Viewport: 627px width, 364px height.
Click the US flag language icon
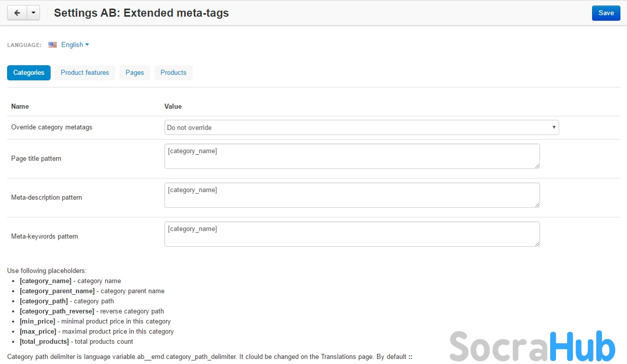click(x=53, y=45)
